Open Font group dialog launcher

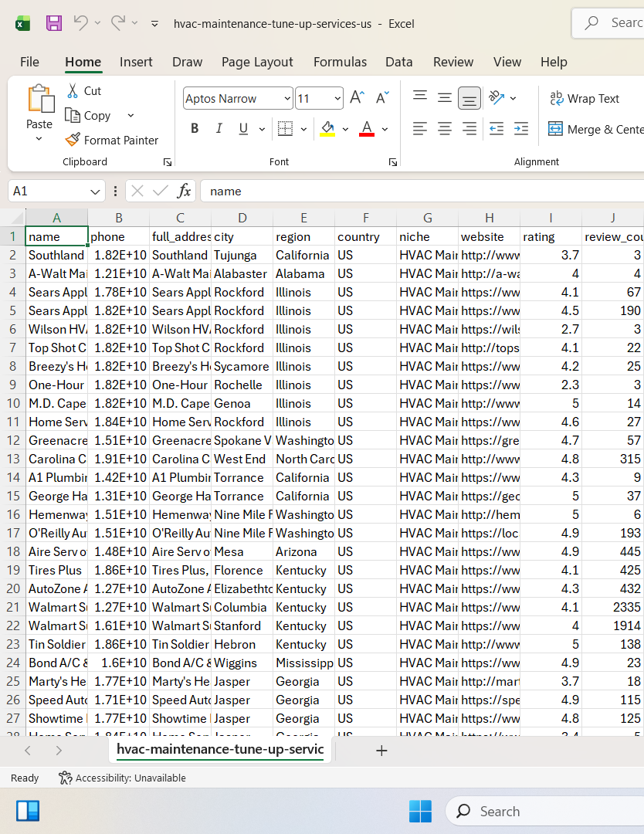point(393,162)
